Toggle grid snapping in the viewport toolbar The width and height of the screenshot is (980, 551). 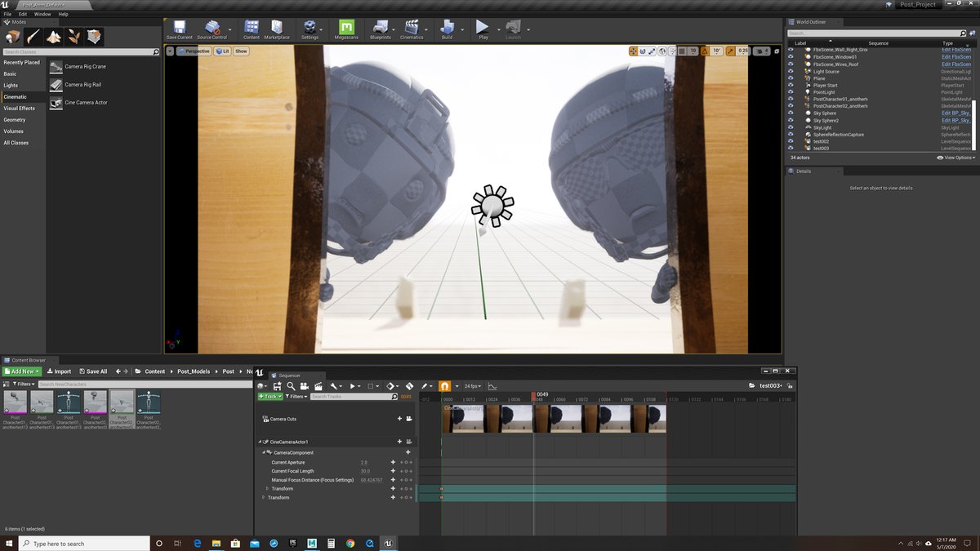(x=682, y=51)
